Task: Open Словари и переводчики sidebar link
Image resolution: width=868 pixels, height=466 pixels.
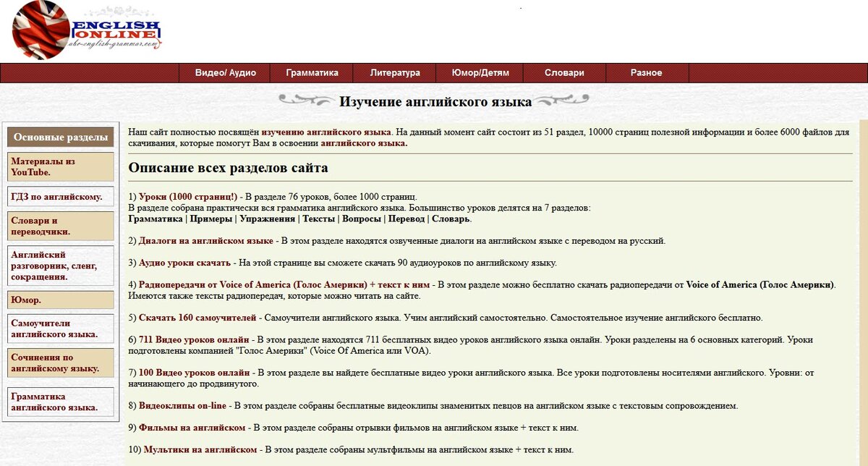Action: pyautogui.click(x=61, y=226)
